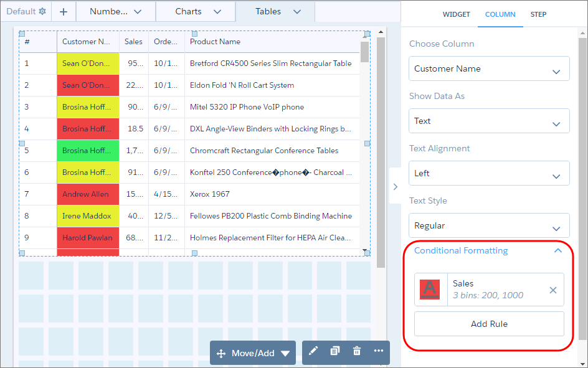Click the plus icon to add page
Screen dimensions: 588x368
click(64, 12)
